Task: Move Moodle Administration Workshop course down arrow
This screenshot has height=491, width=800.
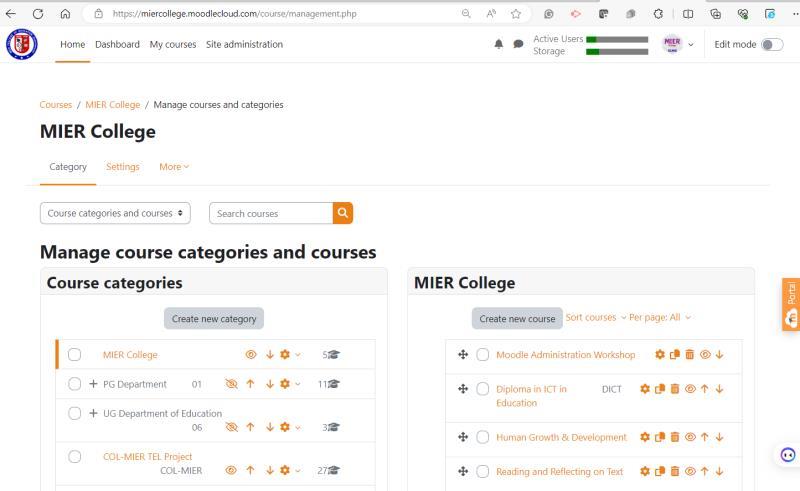Action: [719, 354]
